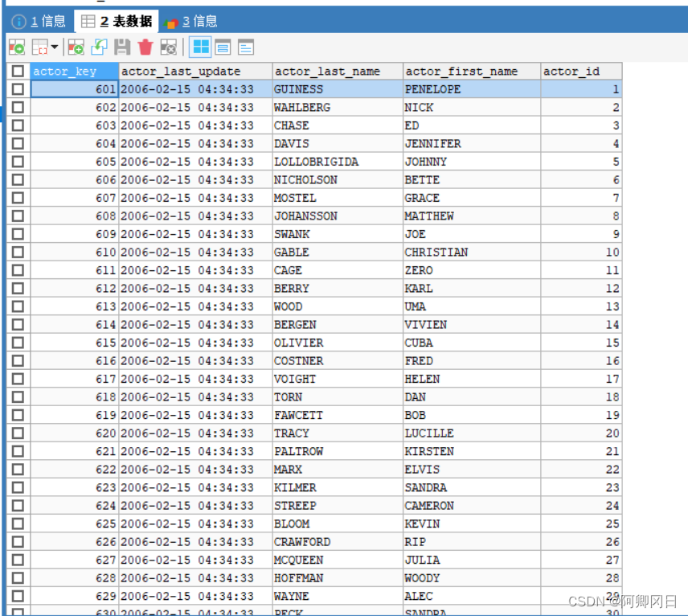Click the actor_id column header
This screenshot has height=616, width=688.
click(580, 72)
